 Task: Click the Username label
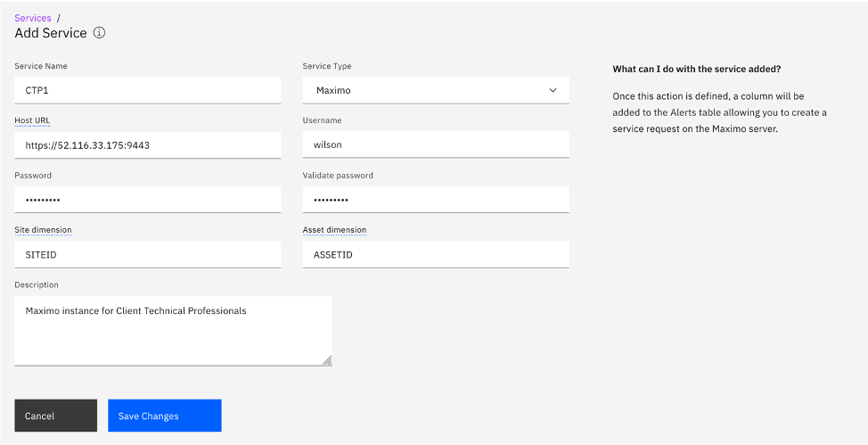coord(323,120)
